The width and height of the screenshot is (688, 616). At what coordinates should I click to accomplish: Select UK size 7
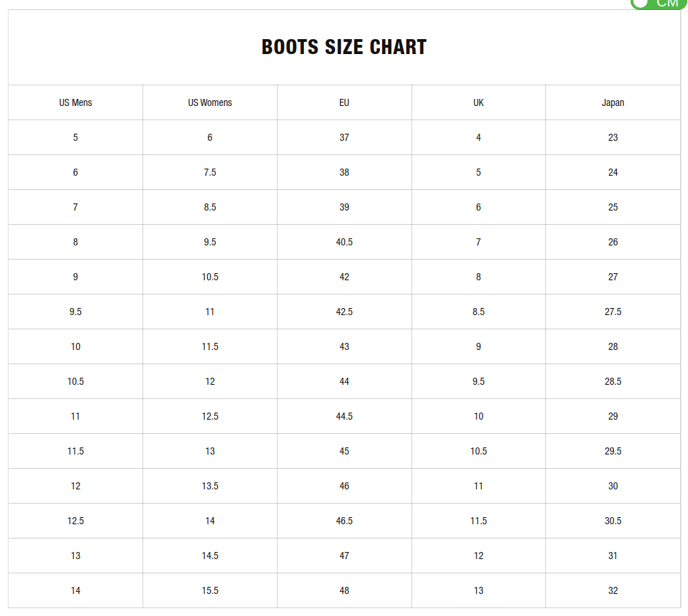(x=478, y=242)
